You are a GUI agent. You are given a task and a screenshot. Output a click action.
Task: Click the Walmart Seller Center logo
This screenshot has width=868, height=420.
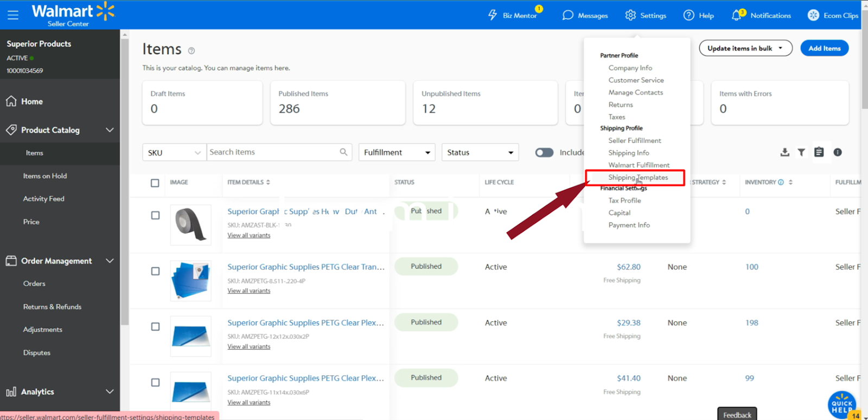[x=73, y=15]
